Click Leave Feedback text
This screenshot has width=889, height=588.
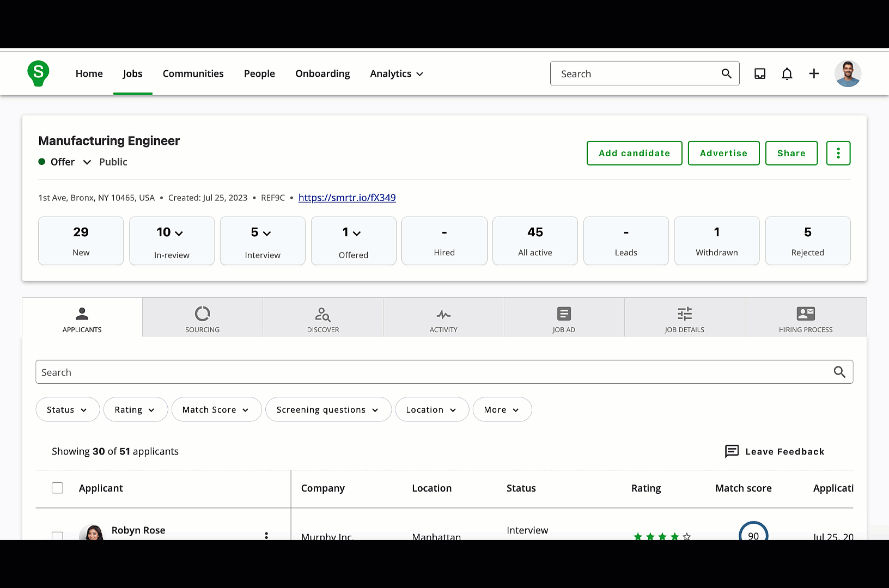pos(785,451)
